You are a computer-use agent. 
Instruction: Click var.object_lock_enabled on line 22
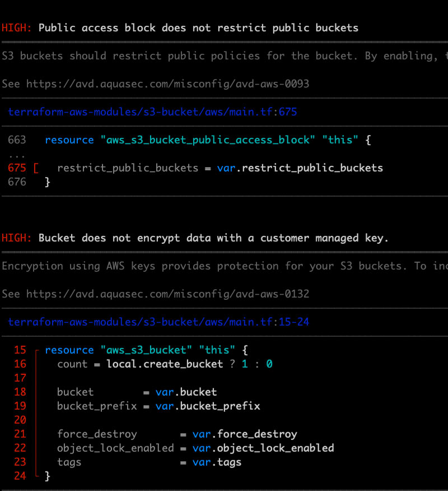[263, 448]
